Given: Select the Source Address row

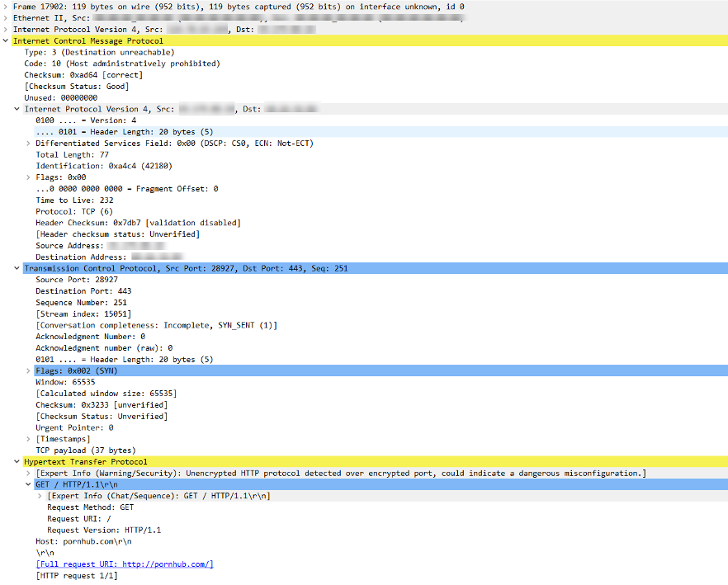Looking at the screenshot, I should coord(101,246).
